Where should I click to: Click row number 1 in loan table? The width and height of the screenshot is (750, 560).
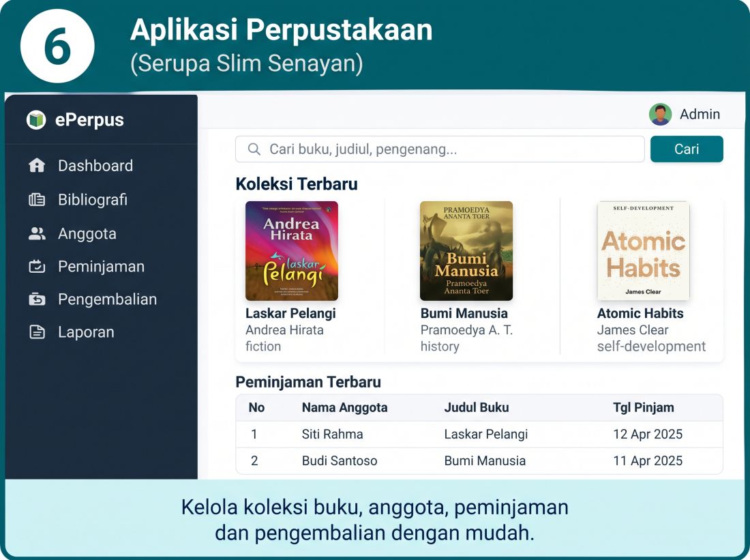tap(254, 434)
